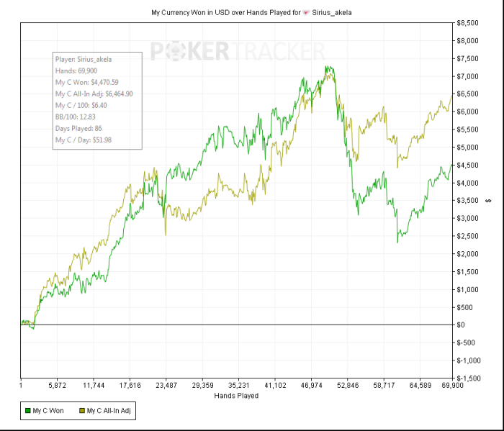Click the 23,487 x-axis tick label

pyautogui.click(x=166, y=386)
